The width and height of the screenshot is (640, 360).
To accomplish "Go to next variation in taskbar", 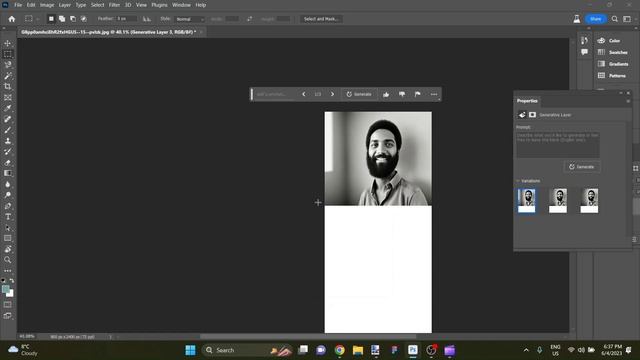I will pyautogui.click(x=332, y=94).
